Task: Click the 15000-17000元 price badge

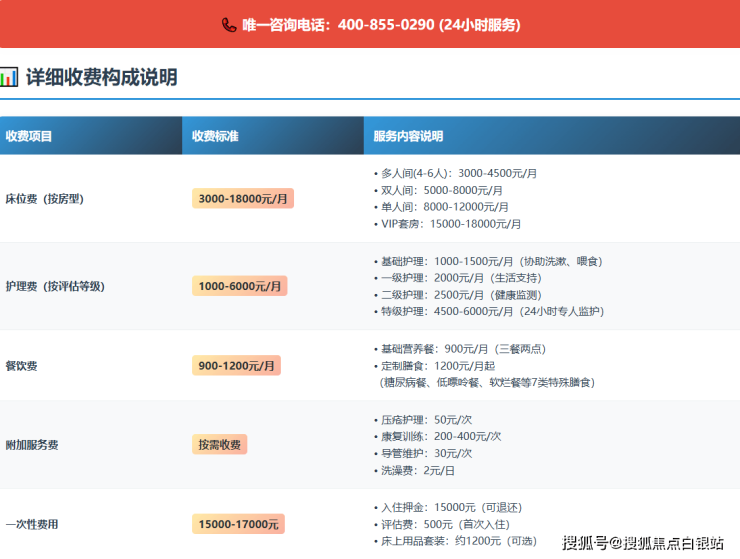Action: (x=238, y=524)
